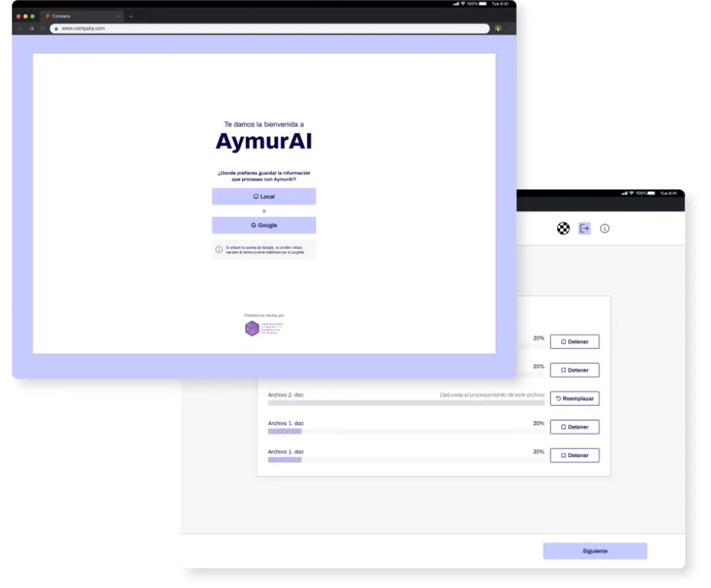Open a new browser tab with the plus icon

tap(131, 16)
